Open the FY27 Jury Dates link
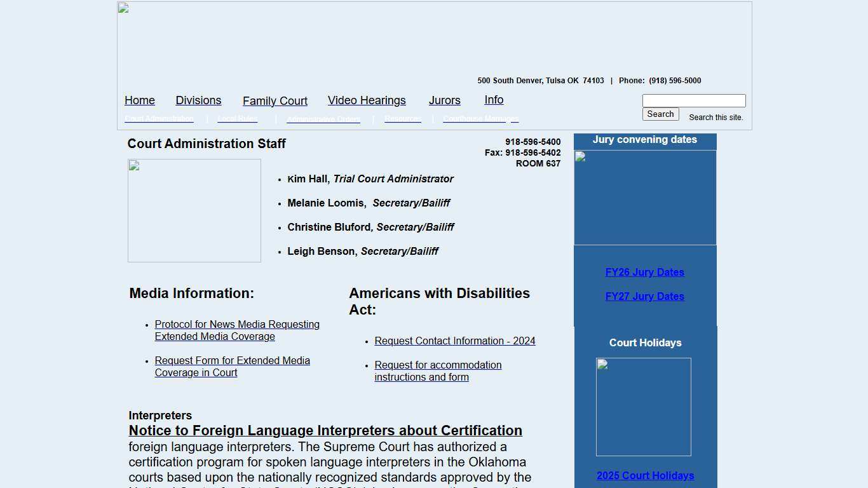Screen dimensions: 868x488 click(x=645, y=296)
